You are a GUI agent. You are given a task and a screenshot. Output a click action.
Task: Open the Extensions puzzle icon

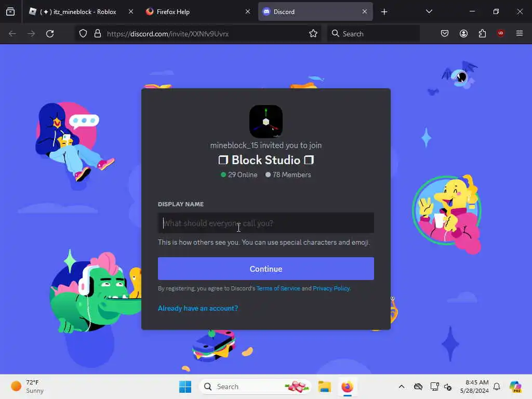click(x=482, y=33)
